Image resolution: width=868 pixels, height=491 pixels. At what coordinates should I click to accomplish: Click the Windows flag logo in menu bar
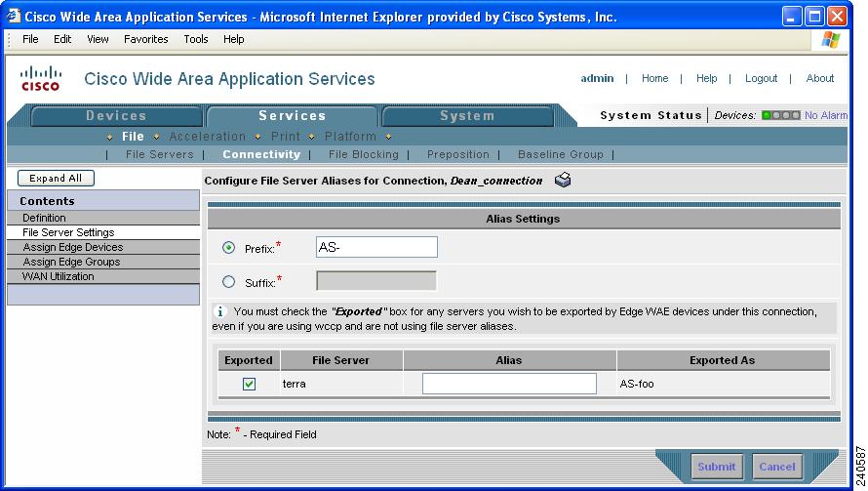point(830,40)
